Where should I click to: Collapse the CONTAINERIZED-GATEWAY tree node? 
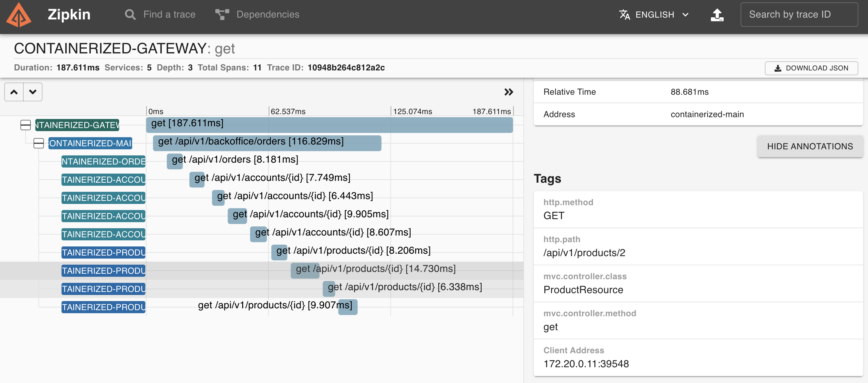(25, 125)
